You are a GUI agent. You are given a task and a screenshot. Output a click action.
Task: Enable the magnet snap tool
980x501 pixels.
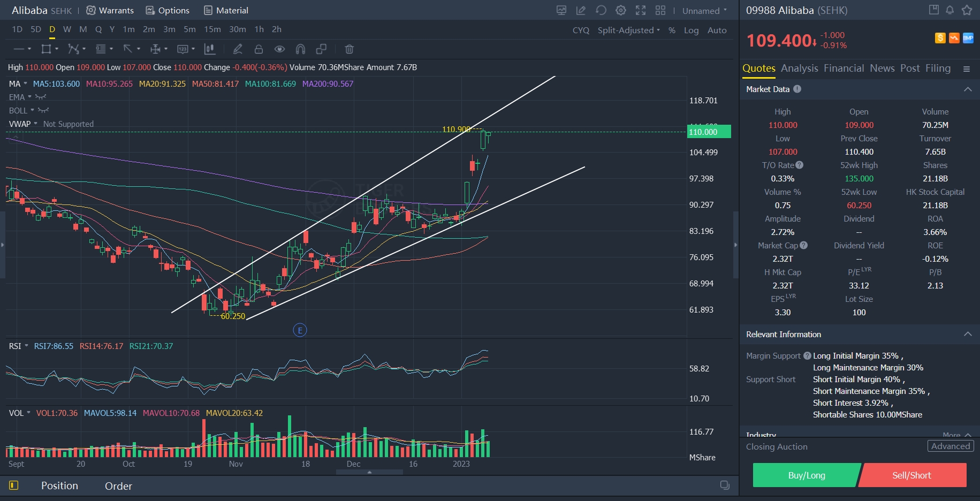point(300,49)
